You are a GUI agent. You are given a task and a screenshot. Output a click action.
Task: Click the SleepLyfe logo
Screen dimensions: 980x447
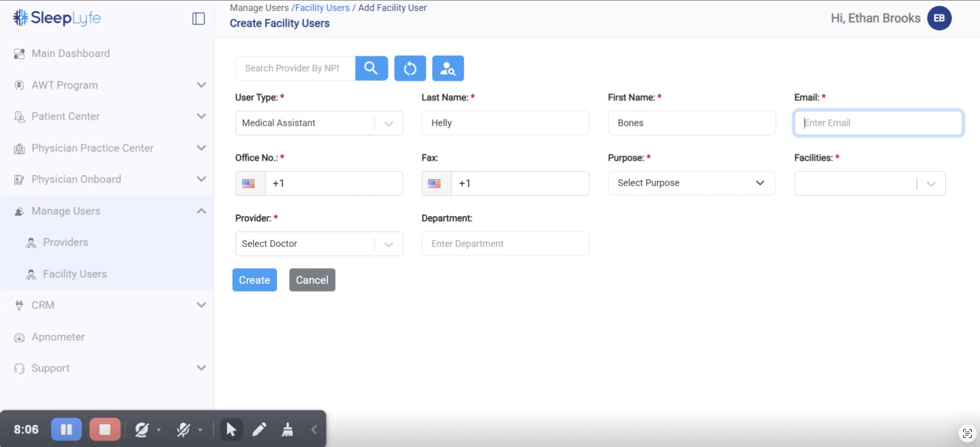click(57, 18)
